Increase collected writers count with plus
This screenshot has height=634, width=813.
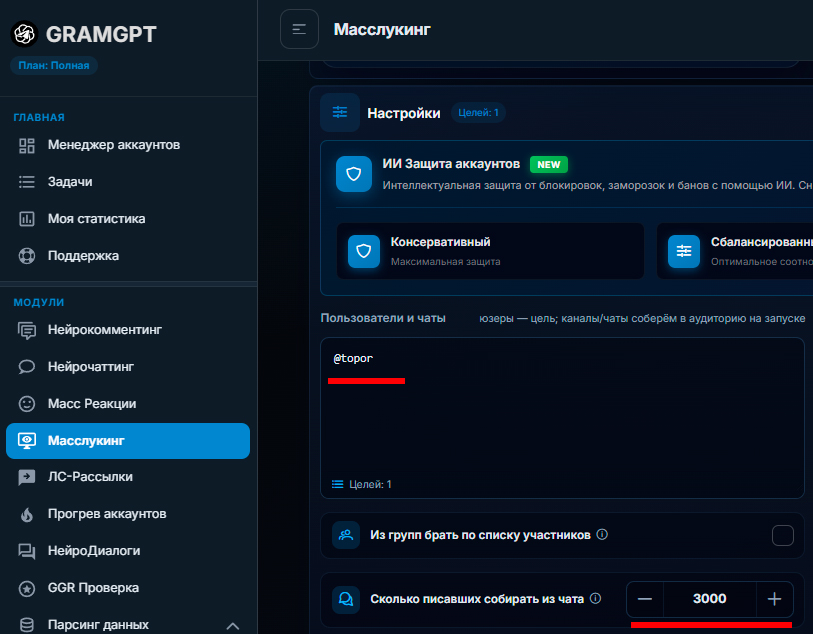click(775, 599)
